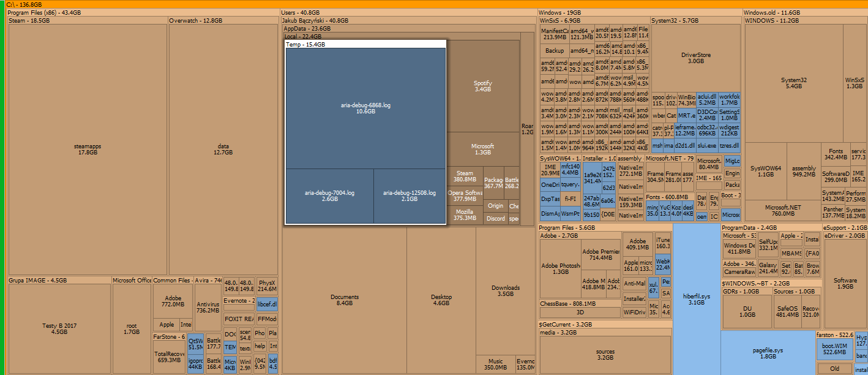Select the Desktop 4.6GB block
868x375 pixels.
[x=441, y=300]
